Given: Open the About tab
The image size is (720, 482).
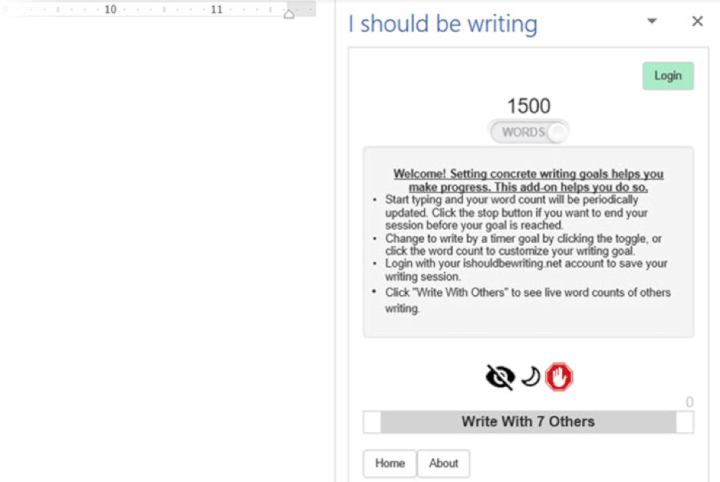Looking at the screenshot, I should click(444, 463).
